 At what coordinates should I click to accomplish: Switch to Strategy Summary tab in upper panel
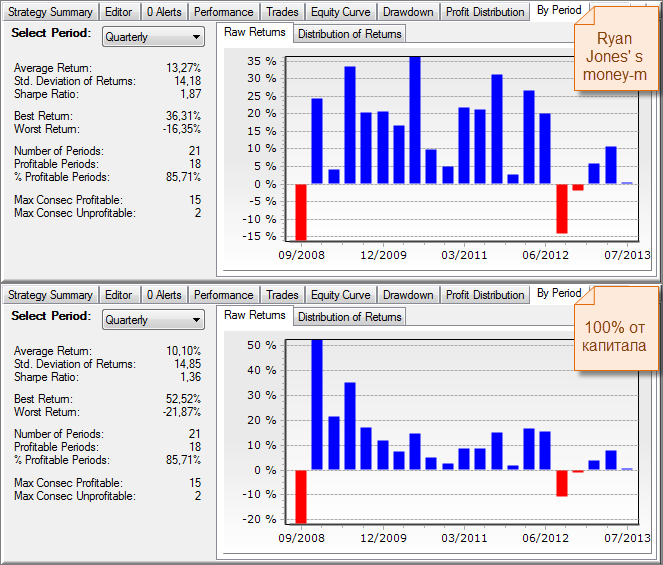click(x=50, y=12)
